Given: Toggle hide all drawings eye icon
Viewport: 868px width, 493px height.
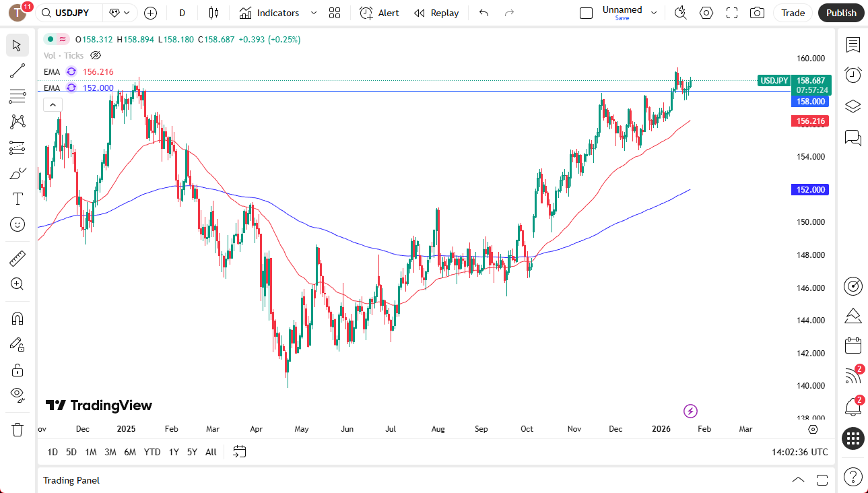Looking at the screenshot, I should 17,395.
